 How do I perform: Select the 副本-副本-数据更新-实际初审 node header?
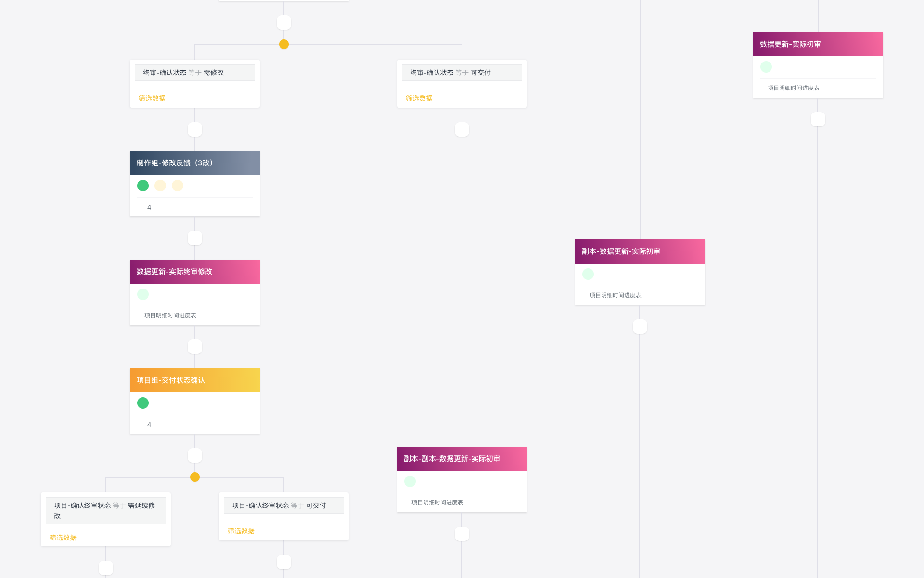pyautogui.click(x=462, y=459)
